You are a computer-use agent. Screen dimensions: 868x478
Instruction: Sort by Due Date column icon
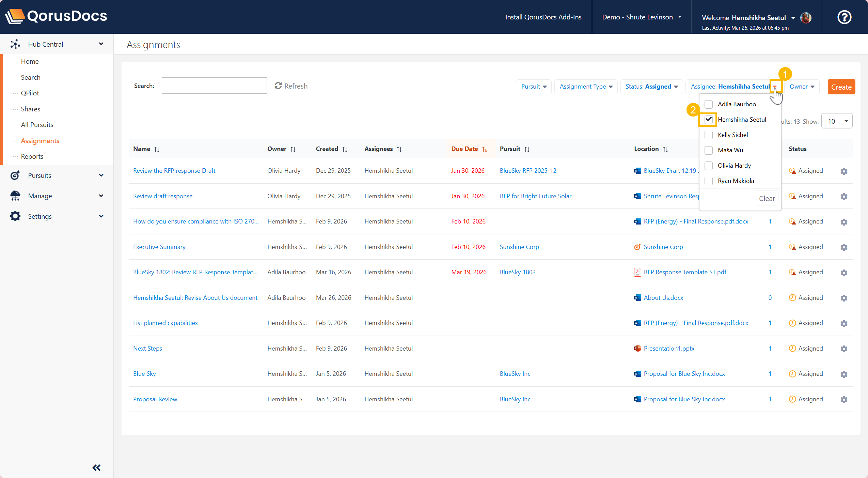pyautogui.click(x=484, y=149)
